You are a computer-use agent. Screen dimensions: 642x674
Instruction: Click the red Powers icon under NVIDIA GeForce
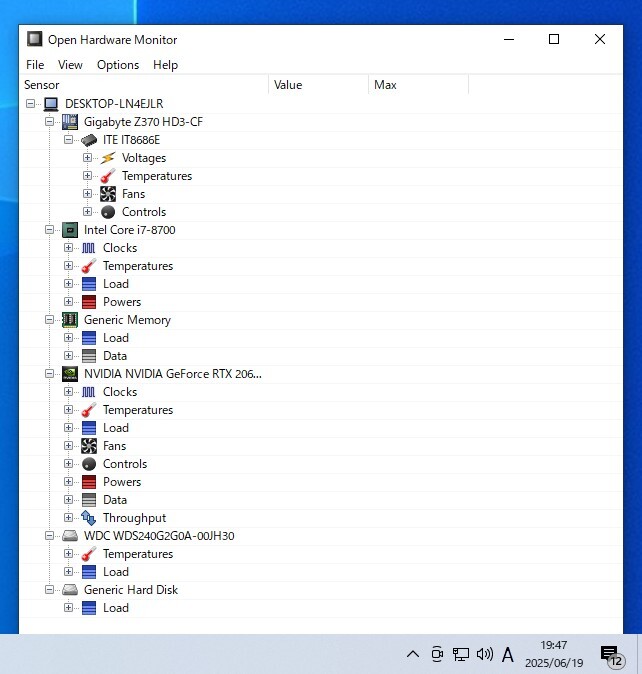pyautogui.click(x=89, y=482)
